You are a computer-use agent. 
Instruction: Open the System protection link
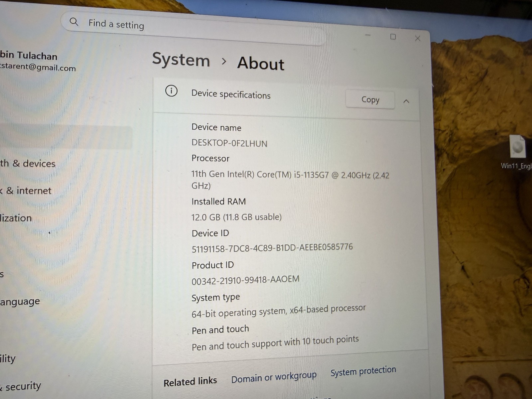point(363,371)
